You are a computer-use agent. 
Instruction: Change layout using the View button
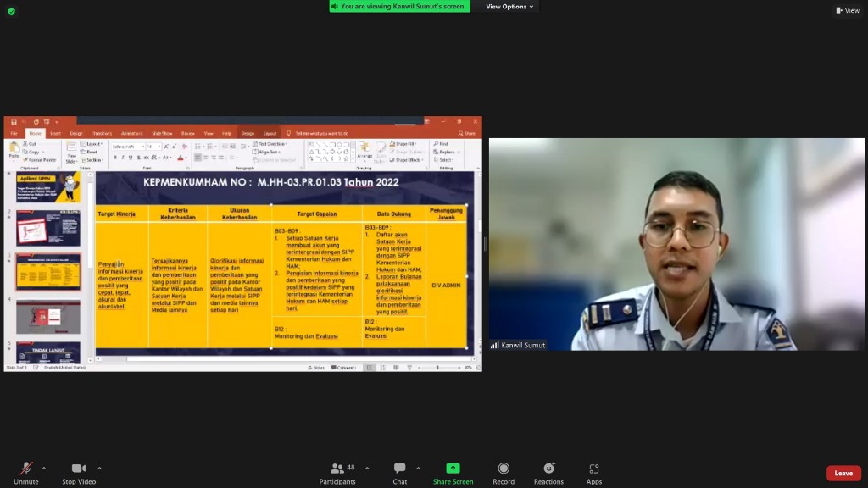tap(847, 10)
